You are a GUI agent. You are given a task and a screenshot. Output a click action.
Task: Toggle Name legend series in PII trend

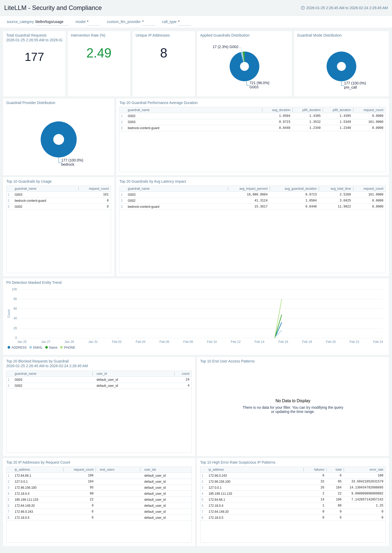(51, 348)
